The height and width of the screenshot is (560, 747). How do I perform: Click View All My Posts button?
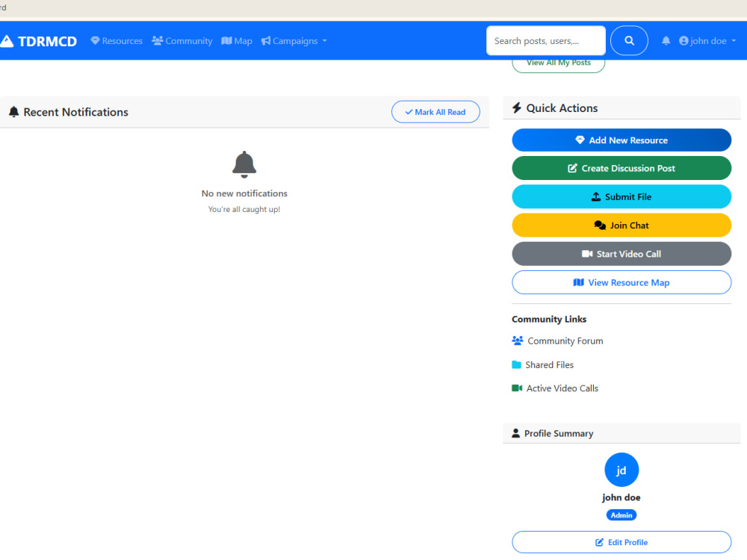pos(558,66)
